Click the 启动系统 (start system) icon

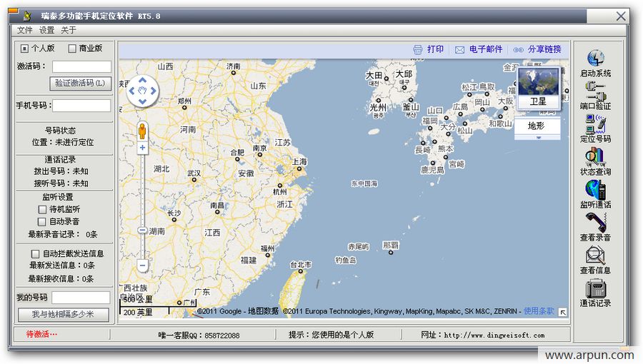coord(595,59)
